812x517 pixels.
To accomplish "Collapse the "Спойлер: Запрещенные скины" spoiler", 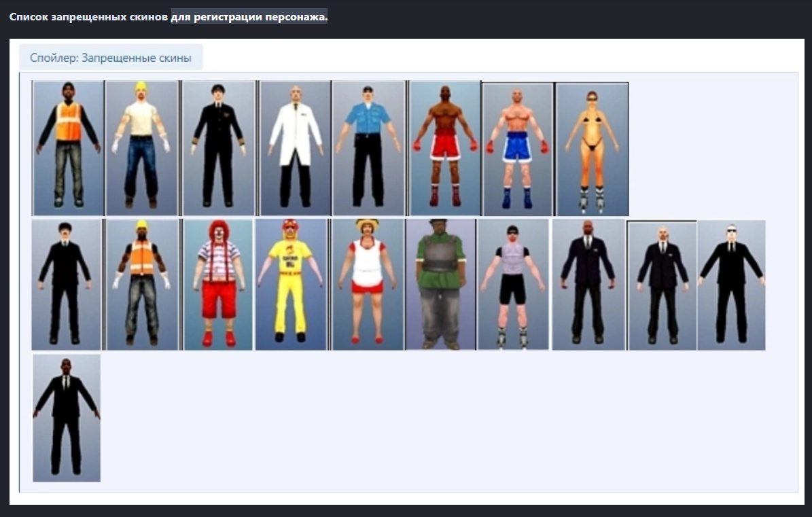I will 111,58.
